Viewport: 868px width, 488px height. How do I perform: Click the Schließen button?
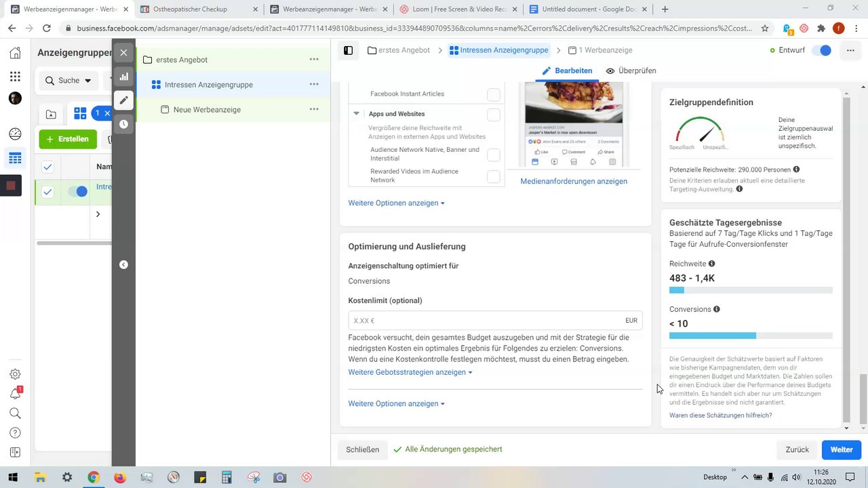click(363, 449)
